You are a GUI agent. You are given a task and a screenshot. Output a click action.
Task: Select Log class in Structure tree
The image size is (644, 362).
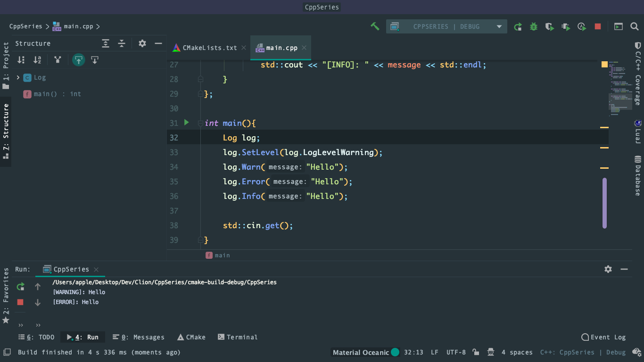coord(34,77)
